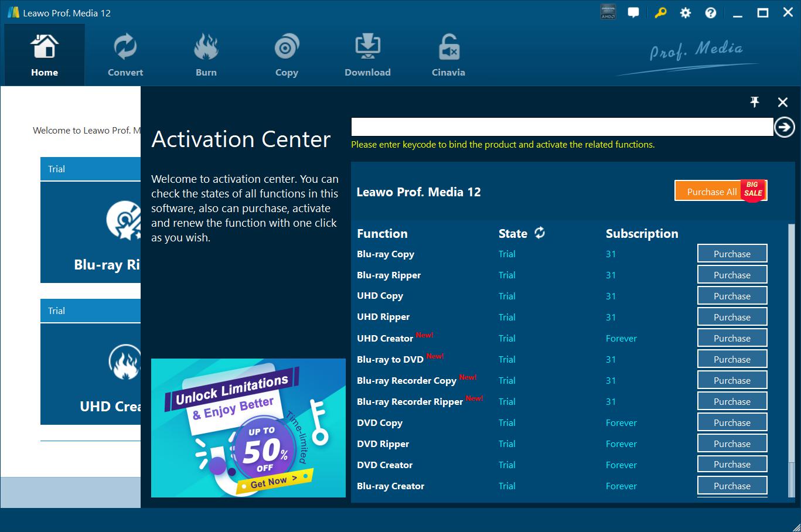Click the keycode input field
This screenshot has height=532, width=801.
click(562, 127)
